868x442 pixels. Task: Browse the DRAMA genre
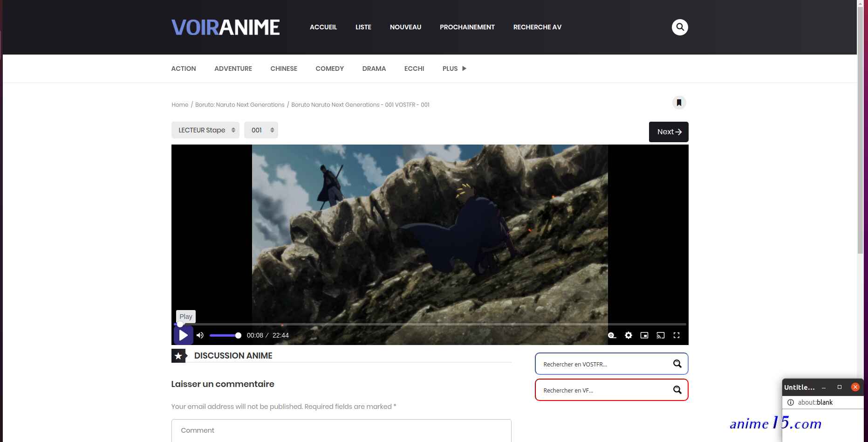coord(374,69)
